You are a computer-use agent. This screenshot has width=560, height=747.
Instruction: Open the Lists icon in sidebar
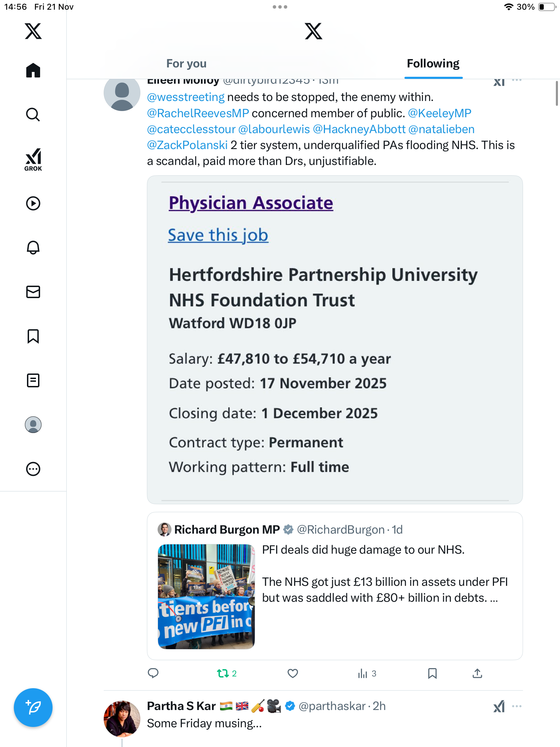[33, 380]
